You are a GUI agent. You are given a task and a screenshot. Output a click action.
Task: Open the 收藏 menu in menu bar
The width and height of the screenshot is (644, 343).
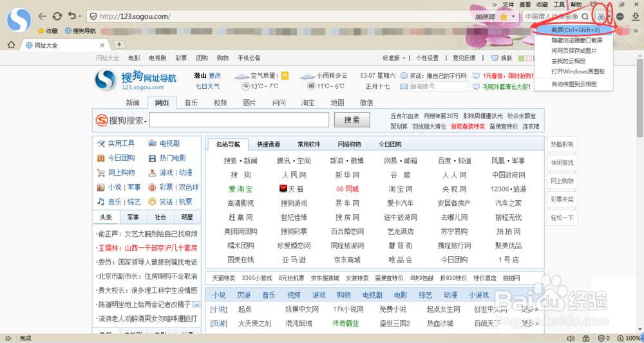click(x=542, y=5)
